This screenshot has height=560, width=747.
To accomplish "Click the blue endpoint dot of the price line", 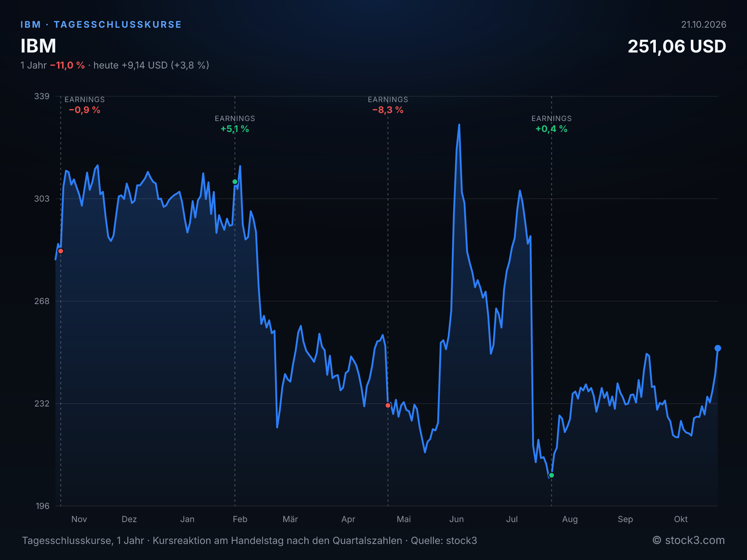I will click(x=717, y=348).
